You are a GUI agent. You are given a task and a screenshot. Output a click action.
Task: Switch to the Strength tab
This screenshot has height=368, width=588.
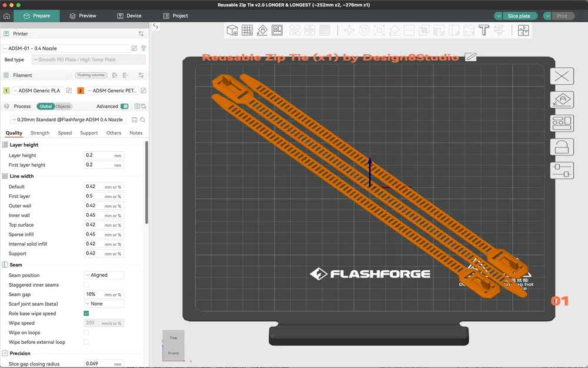[x=40, y=133]
